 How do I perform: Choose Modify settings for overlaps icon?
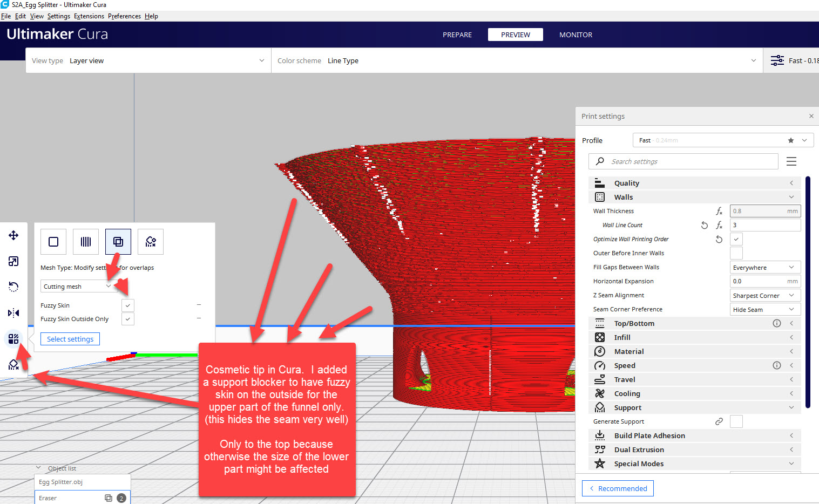click(x=118, y=242)
